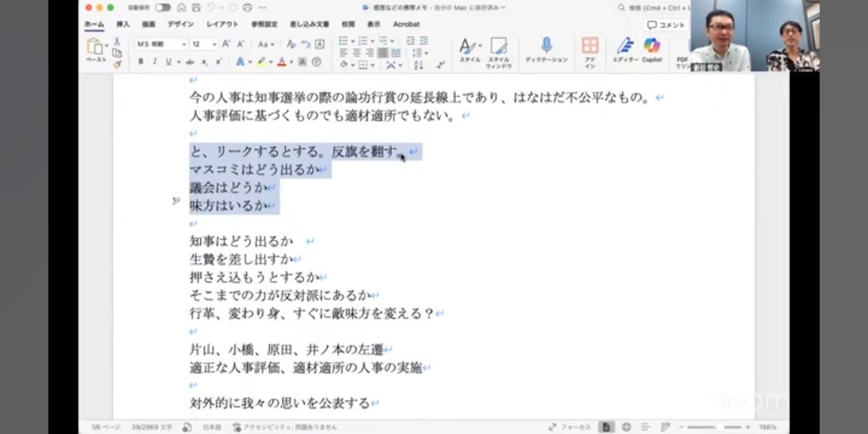Toggle italic formatting
Image resolution: width=868 pixels, height=434 pixels.
tap(155, 62)
